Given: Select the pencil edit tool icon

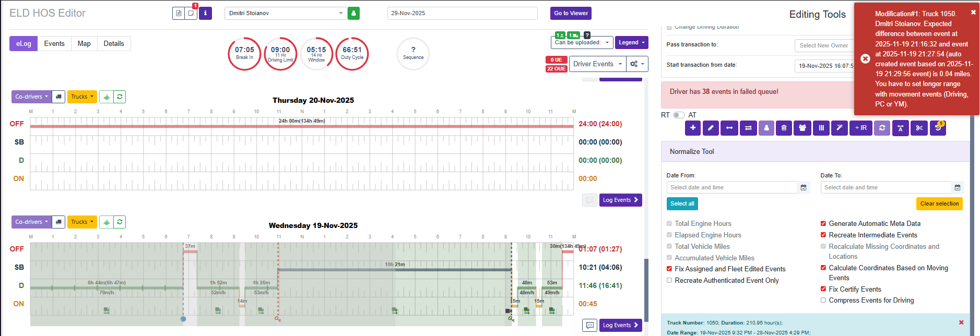Looking at the screenshot, I should tap(711, 128).
